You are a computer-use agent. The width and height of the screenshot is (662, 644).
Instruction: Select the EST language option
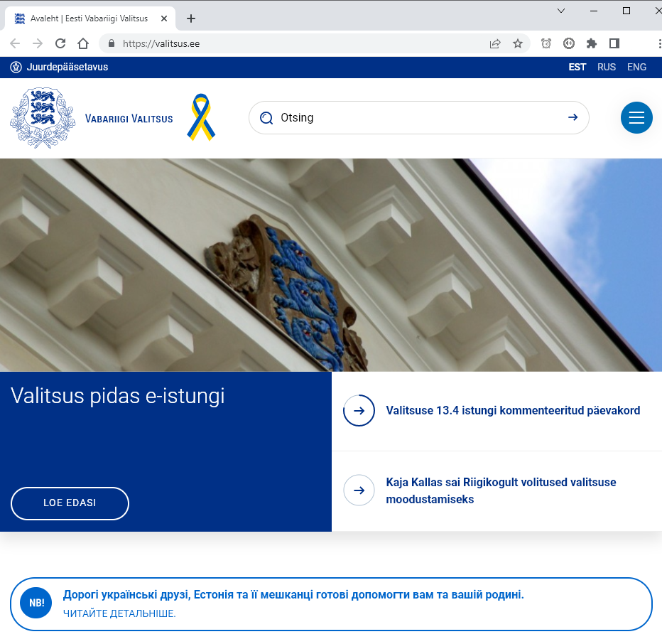pyautogui.click(x=577, y=68)
